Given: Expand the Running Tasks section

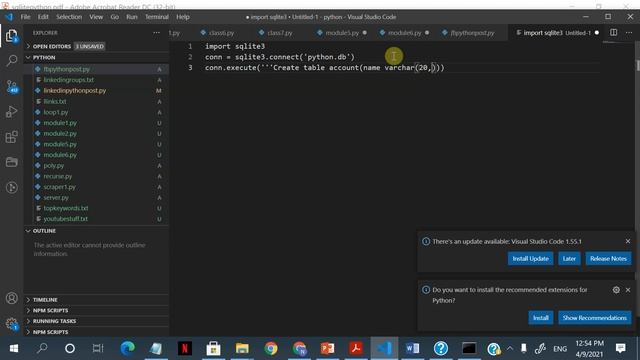Looking at the screenshot, I should pos(96,321).
